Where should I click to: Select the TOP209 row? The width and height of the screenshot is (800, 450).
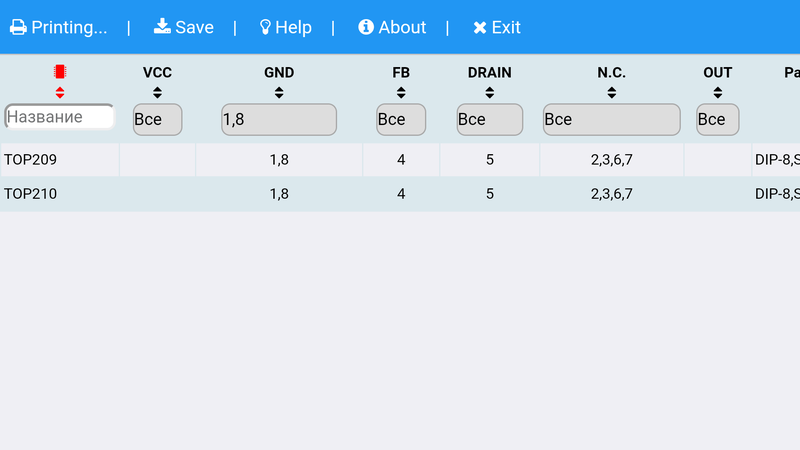(400, 160)
